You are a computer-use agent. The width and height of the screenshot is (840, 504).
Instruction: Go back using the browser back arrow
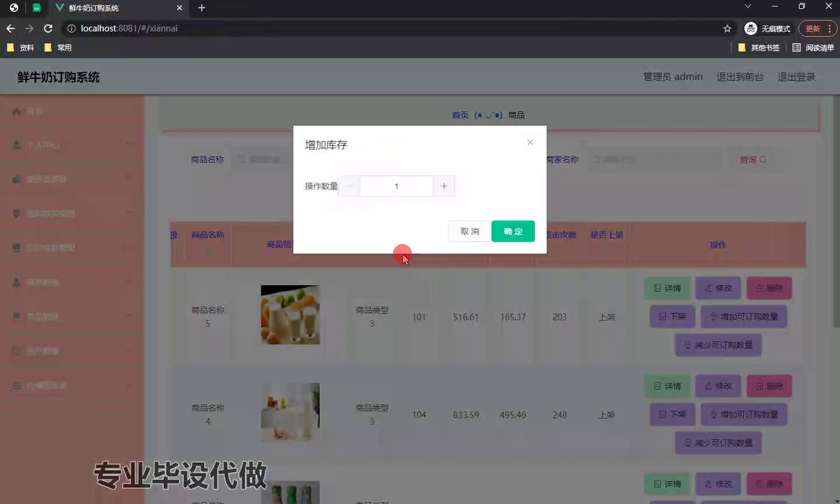tap(10, 29)
